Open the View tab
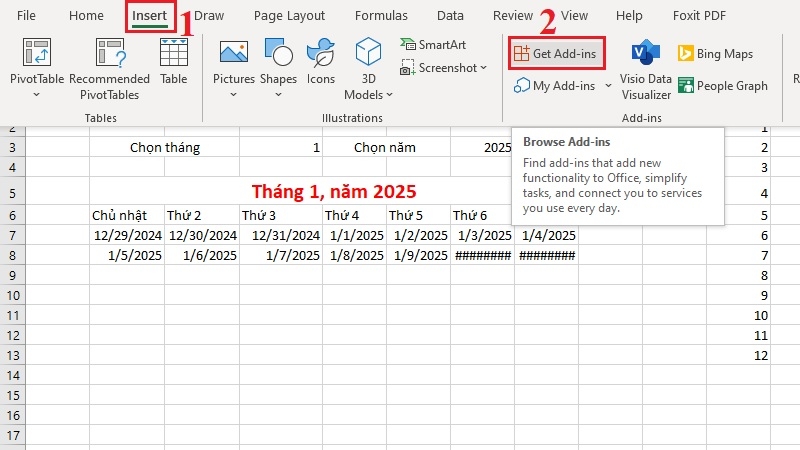 click(x=574, y=15)
